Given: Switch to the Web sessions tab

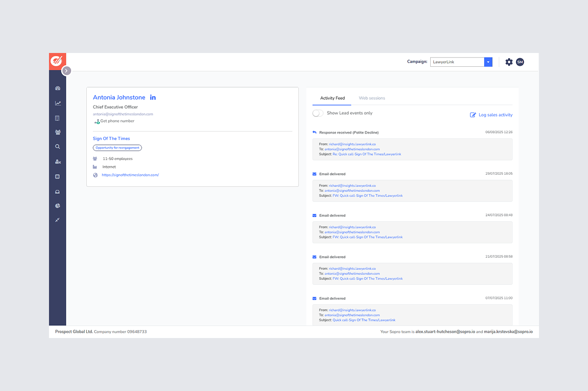Looking at the screenshot, I should click(x=372, y=98).
